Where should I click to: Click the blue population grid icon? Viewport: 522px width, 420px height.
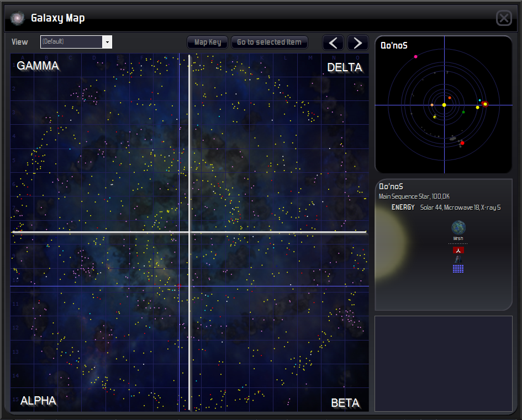[458, 269]
